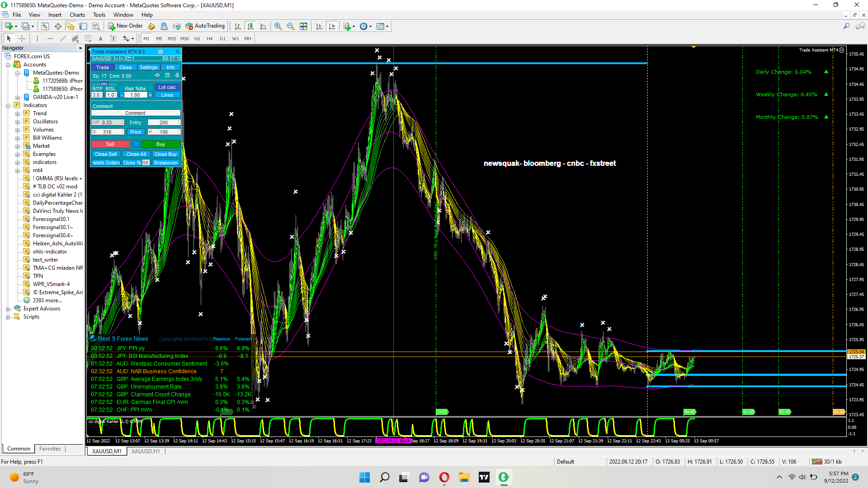
Task: Toggle the eye visibility icon in Trade Assistant
Action: click(157, 75)
